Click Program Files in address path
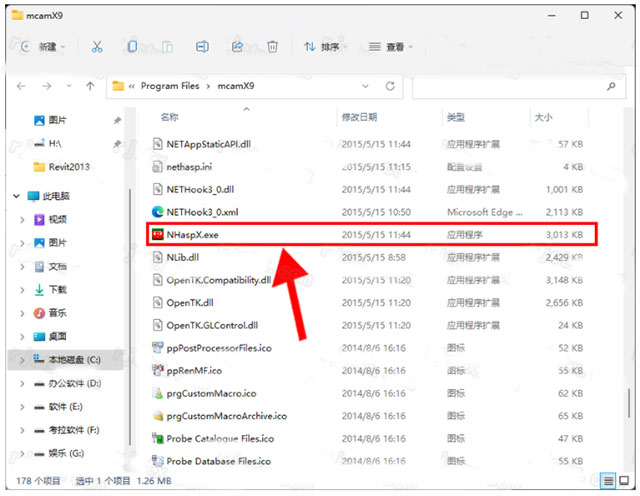 coord(170,86)
